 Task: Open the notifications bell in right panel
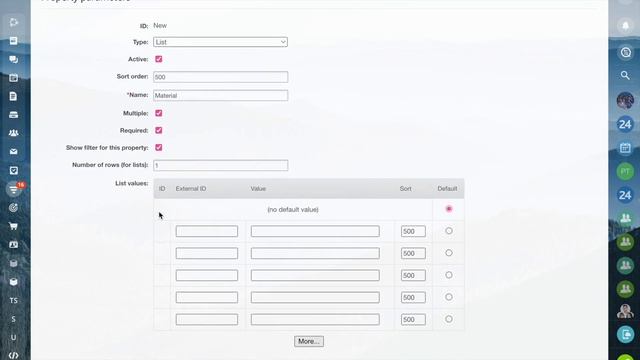625,26
